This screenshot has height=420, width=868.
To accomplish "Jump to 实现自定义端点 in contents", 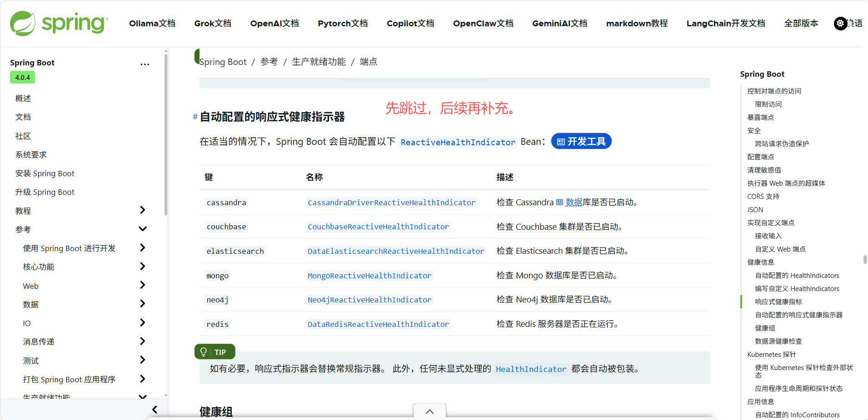I will [771, 222].
